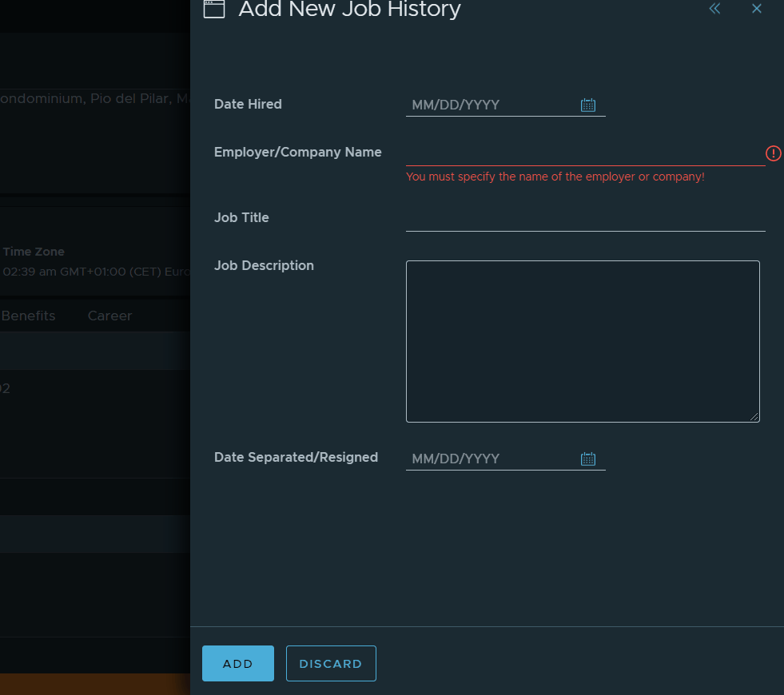Switch to the Benefits tab in background page
The width and height of the screenshot is (784, 695).
point(28,316)
